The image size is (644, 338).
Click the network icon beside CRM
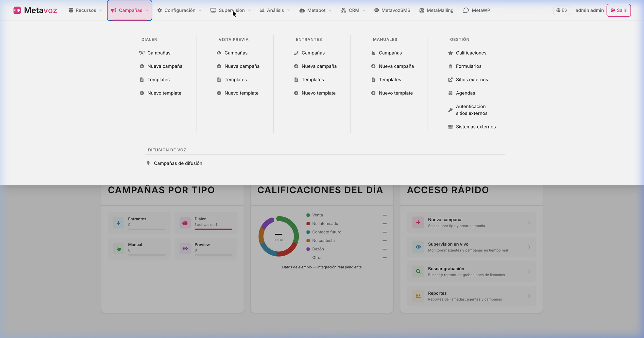(343, 10)
